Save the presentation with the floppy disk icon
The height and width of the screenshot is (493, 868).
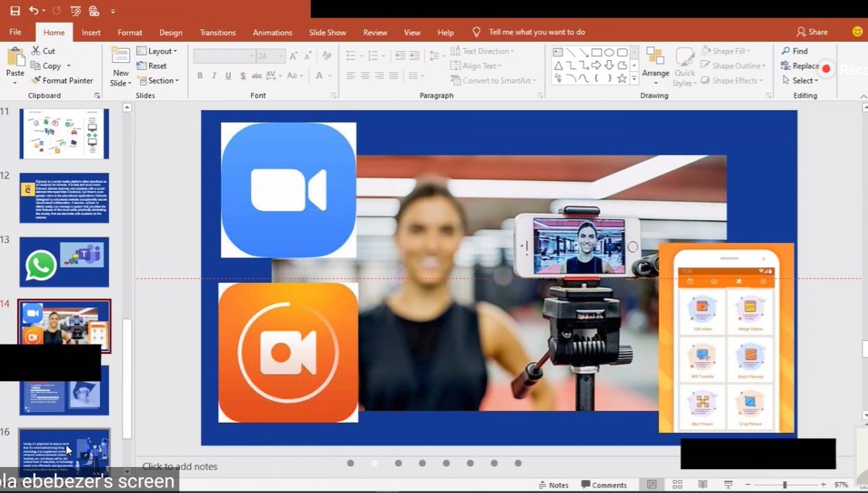coord(15,11)
